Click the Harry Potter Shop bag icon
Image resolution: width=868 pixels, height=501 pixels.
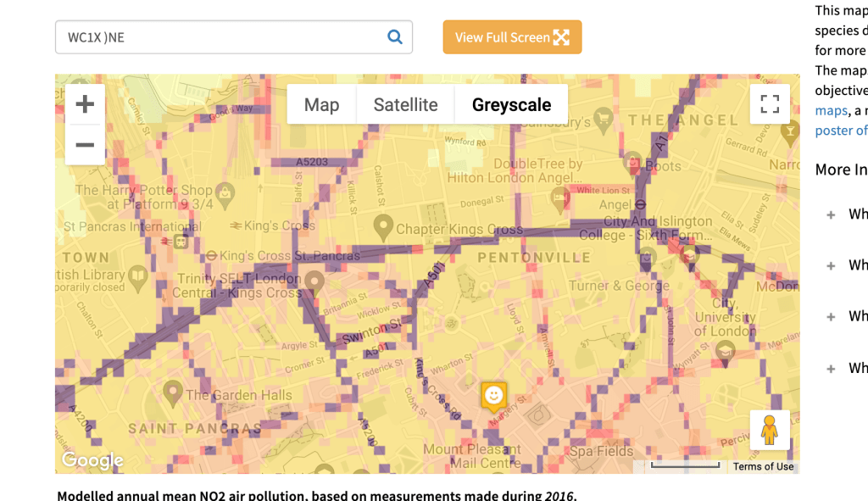coord(225,192)
